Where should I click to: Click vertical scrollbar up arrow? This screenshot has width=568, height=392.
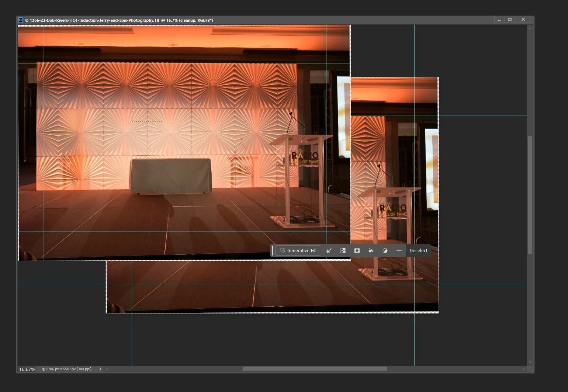coord(530,28)
